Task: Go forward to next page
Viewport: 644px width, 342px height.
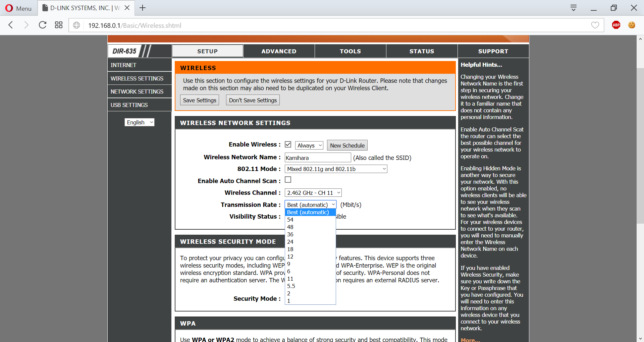Action: point(26,25)
